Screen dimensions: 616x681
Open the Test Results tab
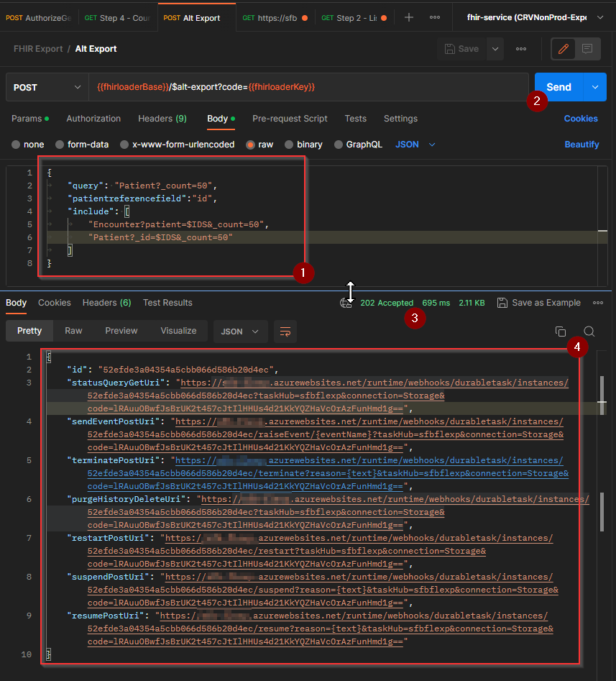[167, 303]
